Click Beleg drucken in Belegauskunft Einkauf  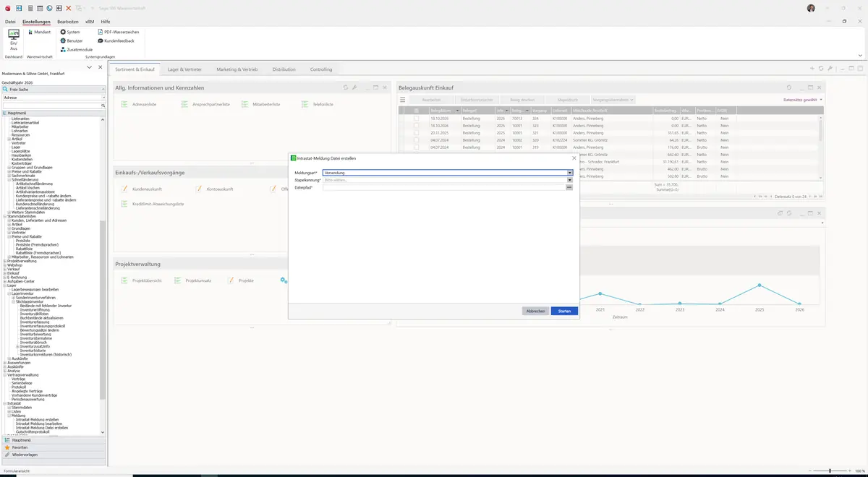click(522, 100)
